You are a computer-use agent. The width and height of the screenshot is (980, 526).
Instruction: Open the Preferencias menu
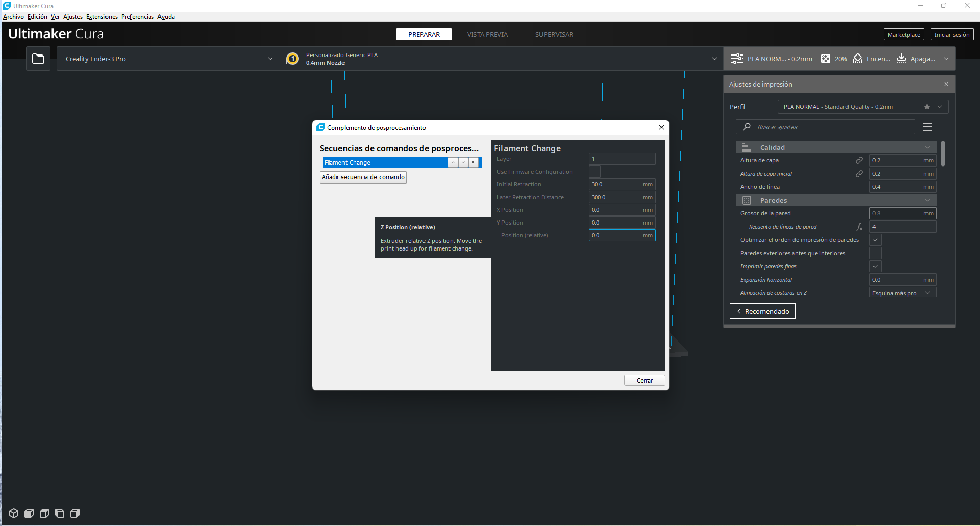[x=138, y=17]
